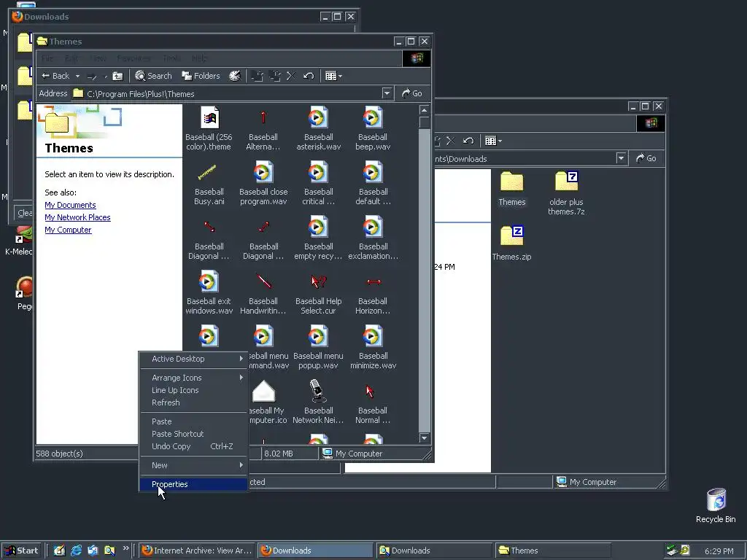The width and height of the screenshot is (747, 560).
Task: Open the Search pane in Themes window
Action: point(153,76)
